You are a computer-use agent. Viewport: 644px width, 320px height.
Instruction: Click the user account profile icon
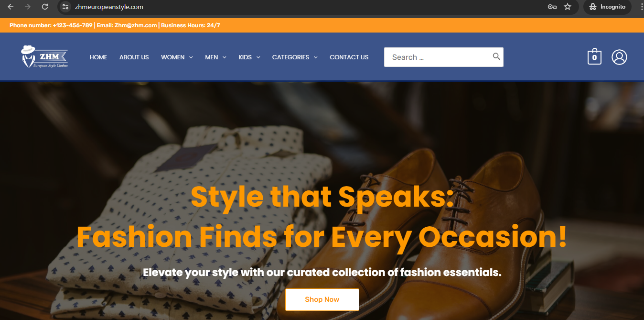619,57
